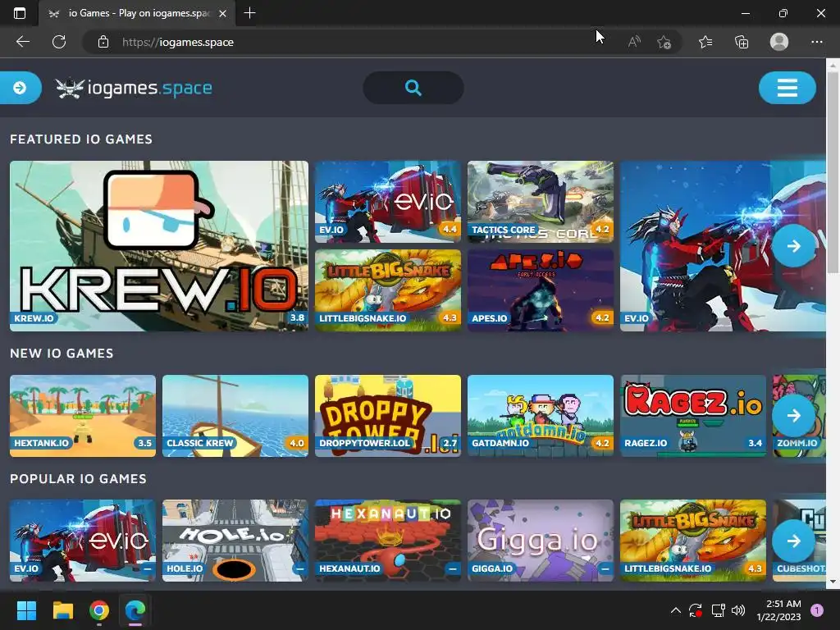Open Hole.io popular game
This screenshot has width=840, height=630.
click(x=235, y=541)
